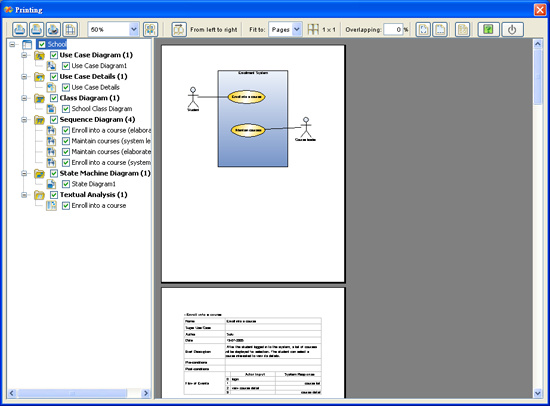Click the Sequence Diagram folder icon

click(39, 120)
